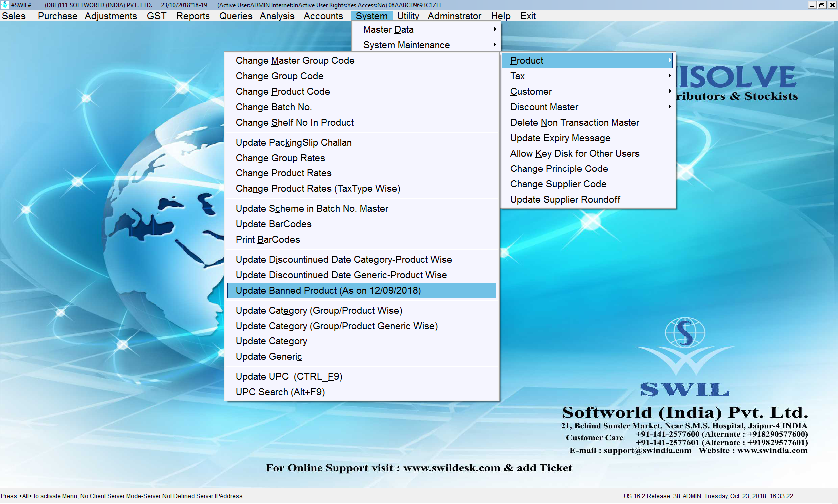Open the Adjustments menu
This screenshot has height=504, width=838.
click(x=110, y=16)
